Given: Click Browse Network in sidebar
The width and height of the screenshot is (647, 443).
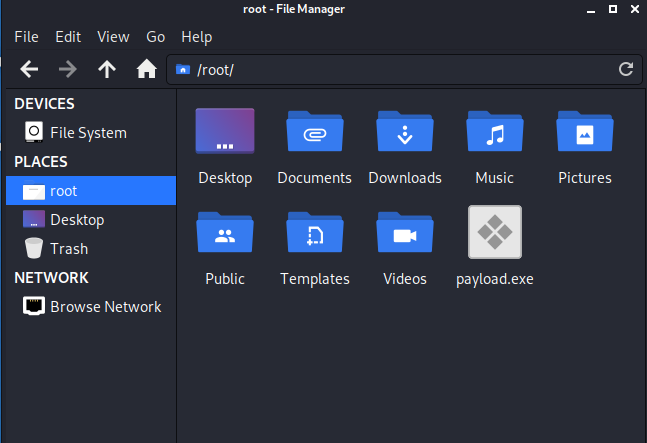Looking at the screenshot, I should click(105, 306).
